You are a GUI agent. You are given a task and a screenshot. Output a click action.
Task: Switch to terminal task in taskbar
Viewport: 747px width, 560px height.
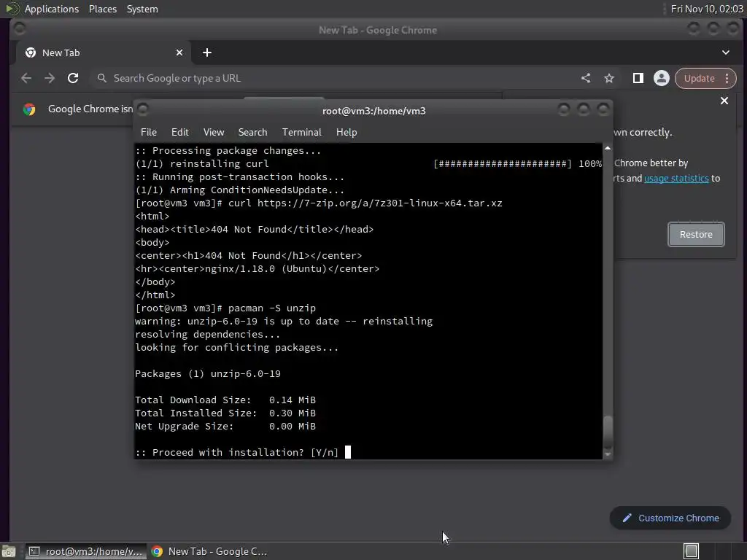pos(85,551)
